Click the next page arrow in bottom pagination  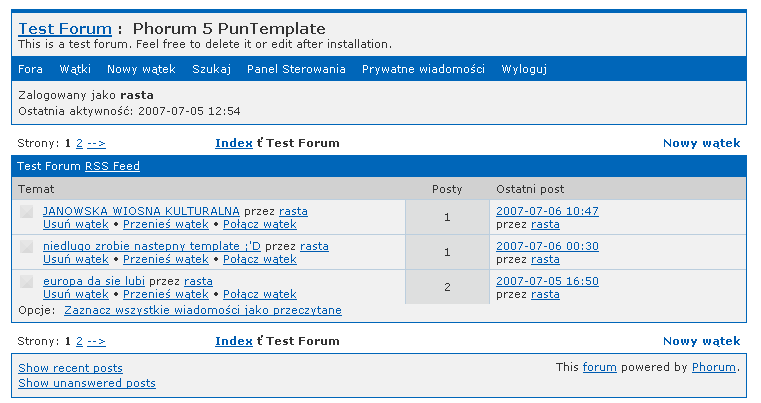(96, 341)
